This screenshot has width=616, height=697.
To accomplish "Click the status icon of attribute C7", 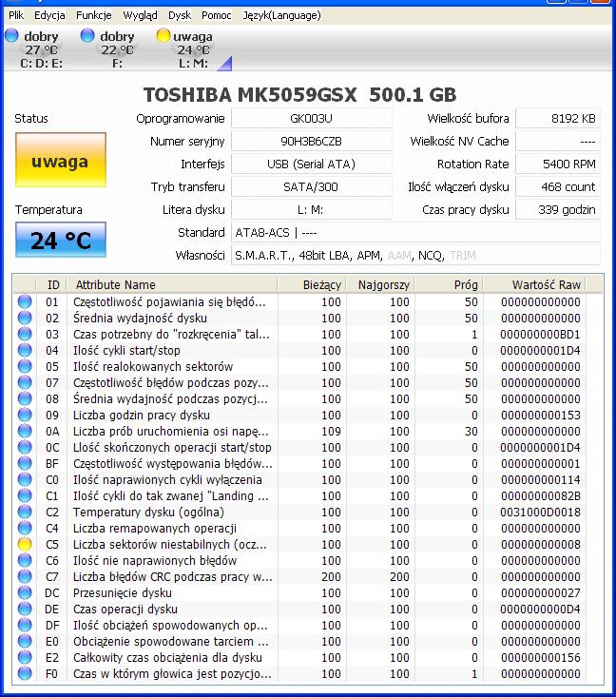I will pyautogui.click(x=25, y=576).
